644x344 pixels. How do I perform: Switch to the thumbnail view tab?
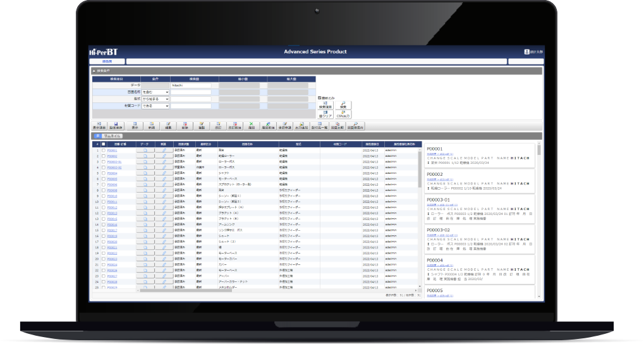coord(112,136)
